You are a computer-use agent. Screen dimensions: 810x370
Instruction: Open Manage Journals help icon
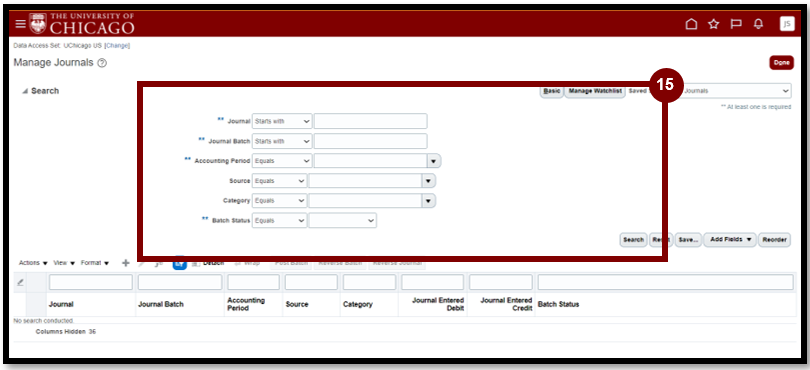coord(102,63)
